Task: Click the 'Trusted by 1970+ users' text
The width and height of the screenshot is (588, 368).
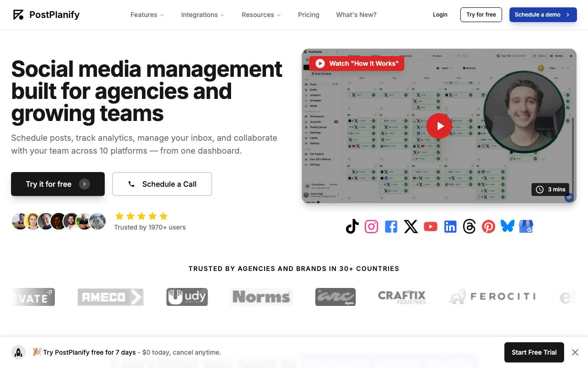Action: [150, 227]
